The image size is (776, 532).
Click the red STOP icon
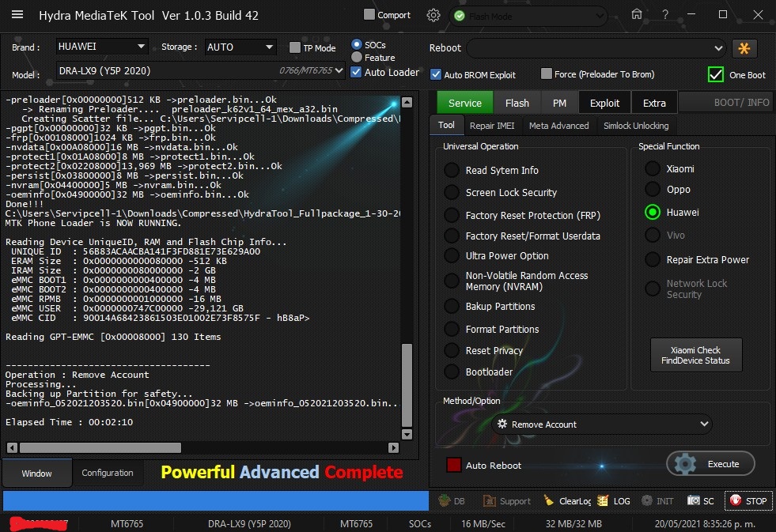click(736, 500)
